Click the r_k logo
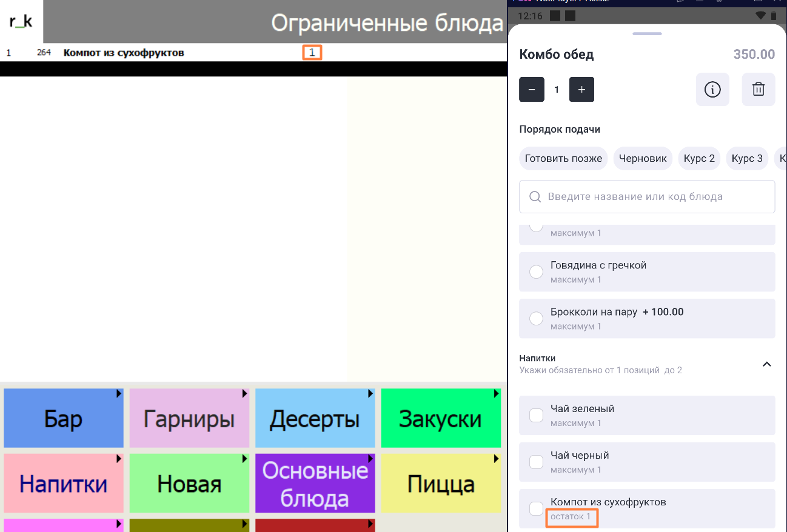The height and width of the screenshot is (532, 787). [21, 22]
